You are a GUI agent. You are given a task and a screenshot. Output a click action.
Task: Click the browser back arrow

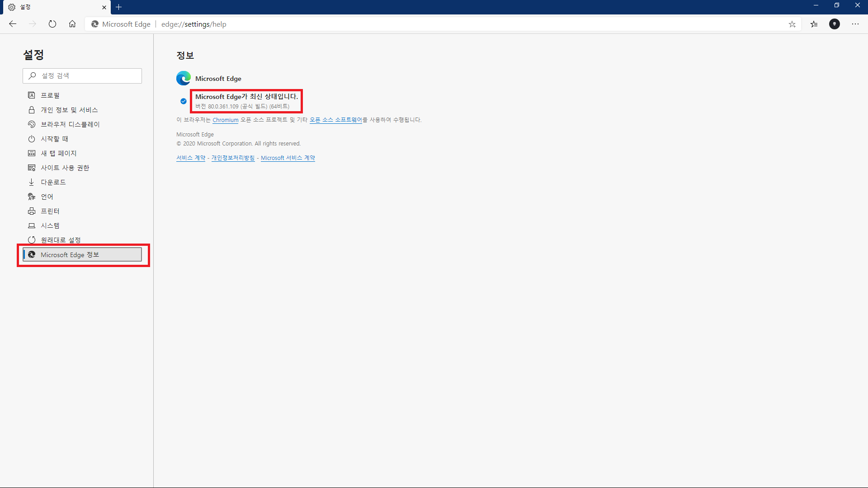[13, 24]
